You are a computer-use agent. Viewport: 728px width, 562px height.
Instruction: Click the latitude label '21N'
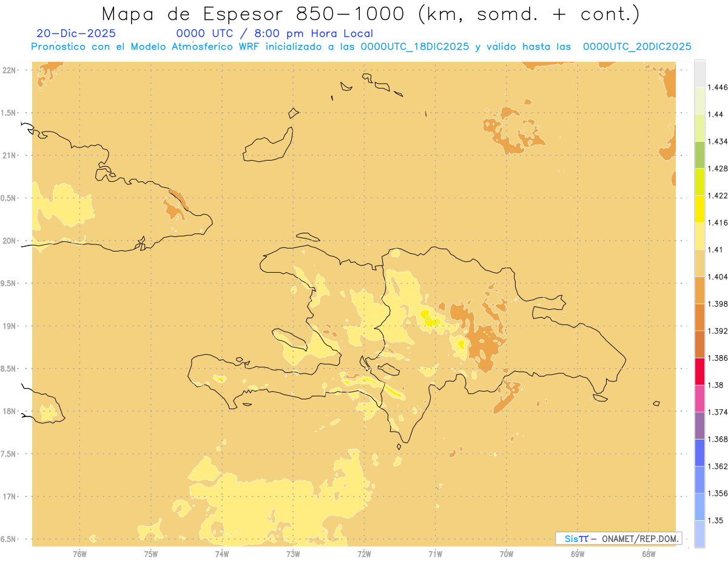[9, 156]
